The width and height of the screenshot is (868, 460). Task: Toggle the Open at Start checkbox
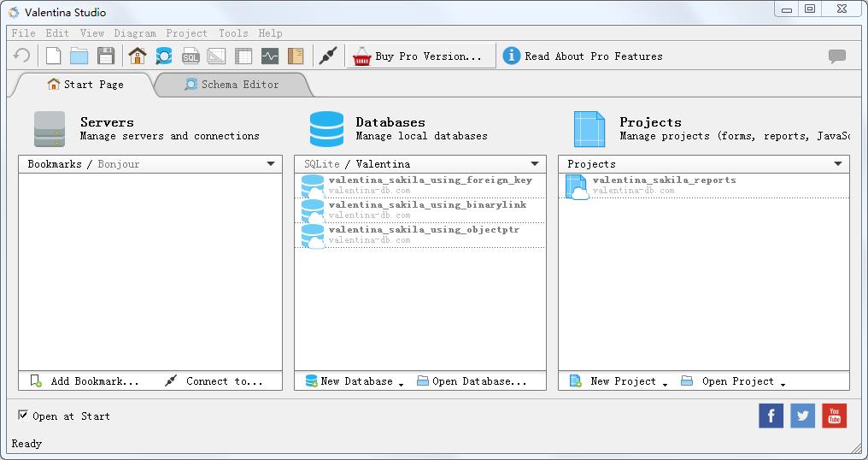click(23, 415)
